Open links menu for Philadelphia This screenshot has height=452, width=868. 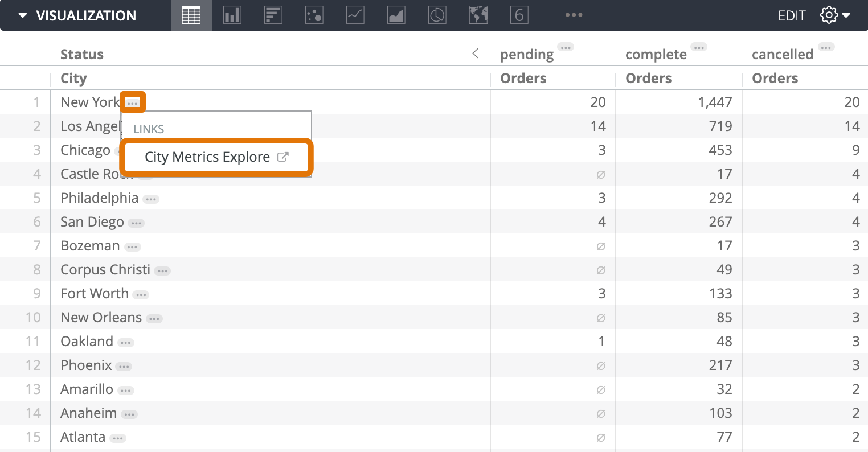(151, 199)
